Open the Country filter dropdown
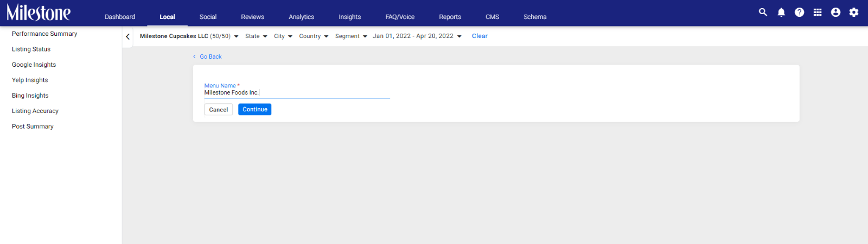868x244 pixels. (314, 36)
